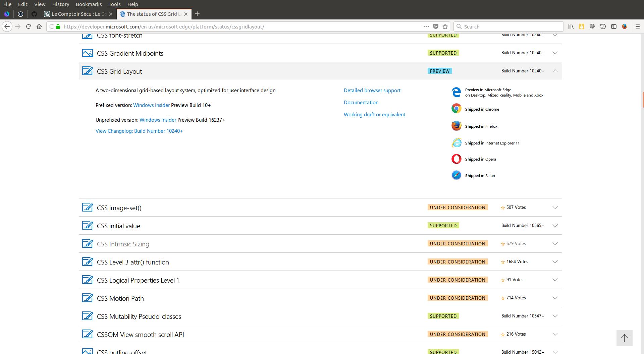
Task: Click the Opera logo icon
Action: point(456,159)
